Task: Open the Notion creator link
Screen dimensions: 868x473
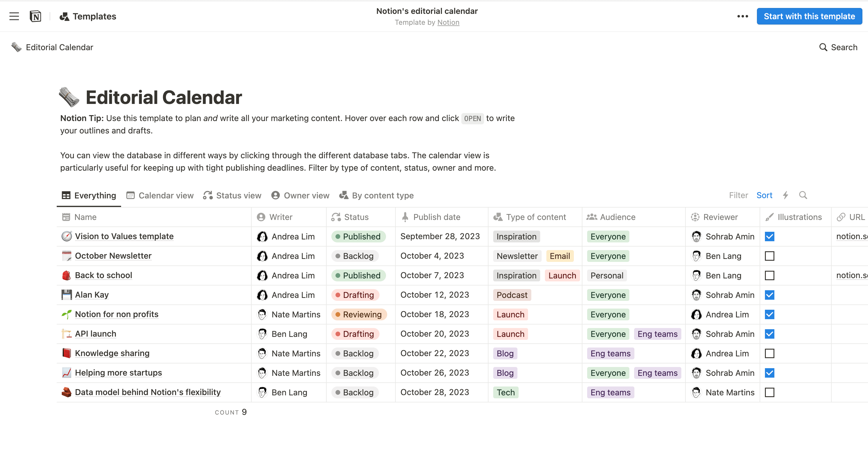Action: coord(448,22)
